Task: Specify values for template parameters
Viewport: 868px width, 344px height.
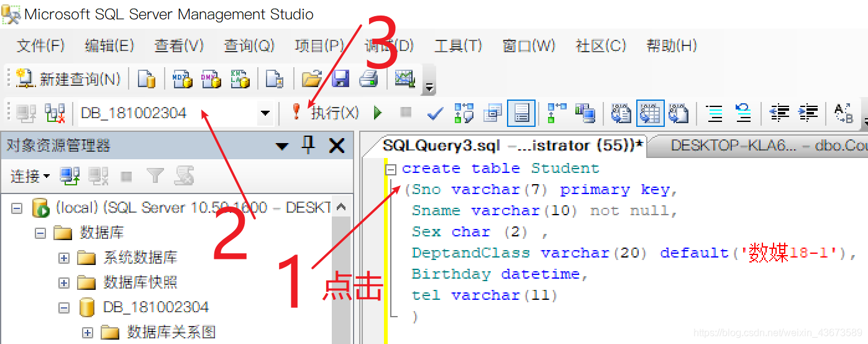Action: [x=844, y=113]
